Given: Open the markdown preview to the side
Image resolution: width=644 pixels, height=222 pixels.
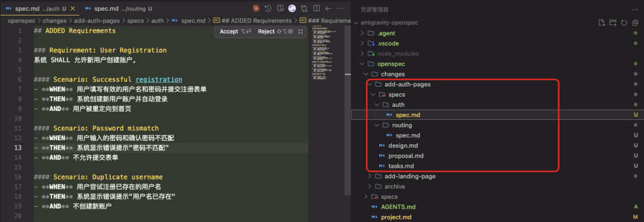Looking at the screenshot, I should 280,8.
